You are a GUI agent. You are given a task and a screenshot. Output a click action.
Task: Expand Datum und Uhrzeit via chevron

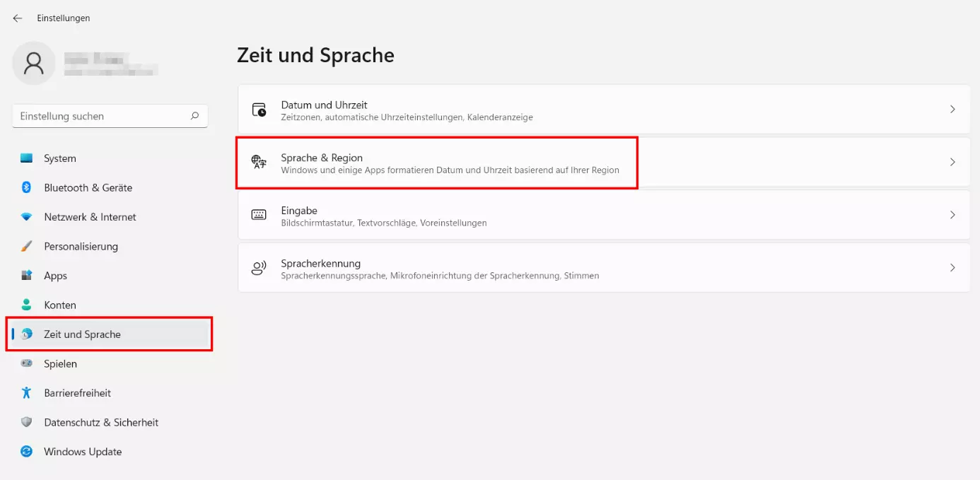tap(952, 110)
